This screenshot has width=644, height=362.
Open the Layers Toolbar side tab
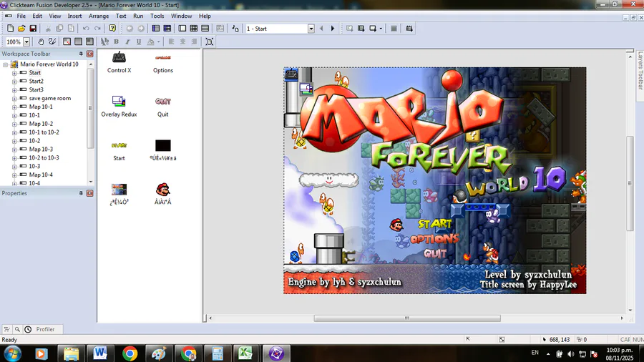tap(640, 71)
